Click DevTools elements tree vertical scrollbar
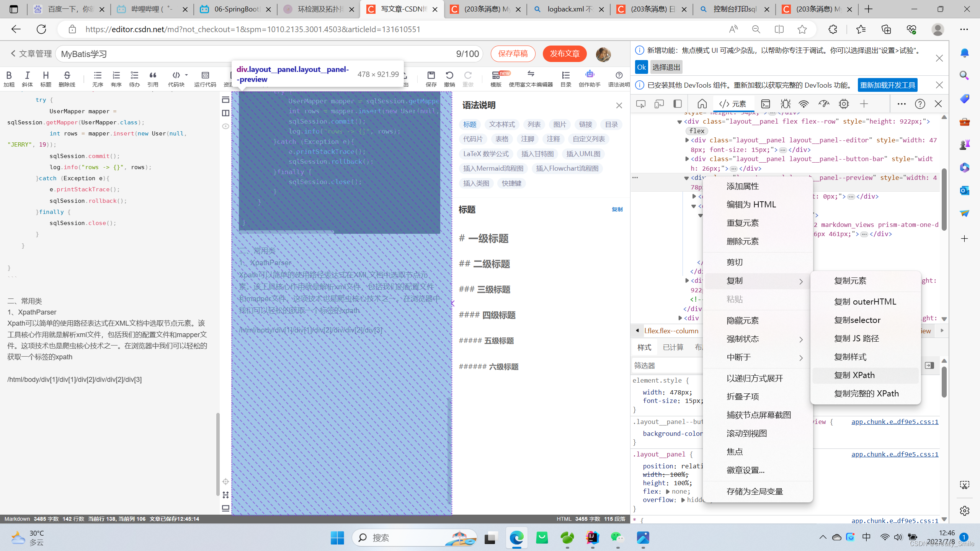This screenshot has width=980, height=551. click(944, 199)
